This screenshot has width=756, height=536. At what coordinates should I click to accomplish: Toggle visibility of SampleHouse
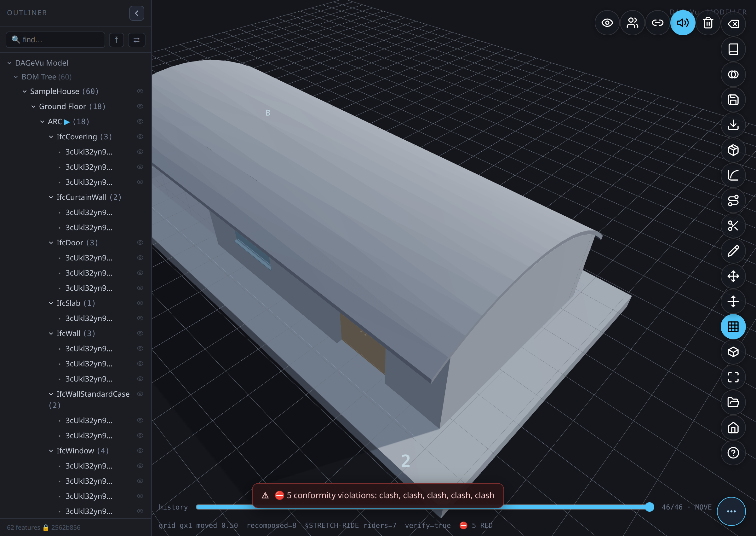[140, 91]
